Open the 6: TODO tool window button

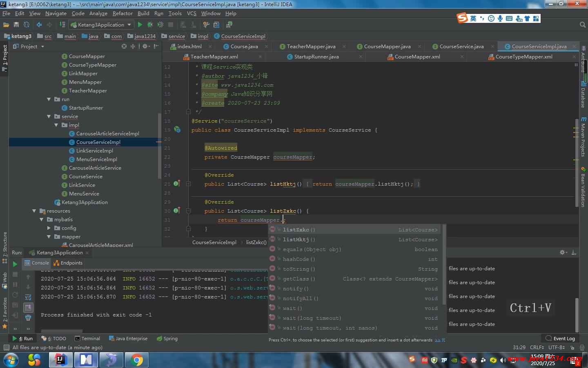pyautogui.click(x=53, y=339)
